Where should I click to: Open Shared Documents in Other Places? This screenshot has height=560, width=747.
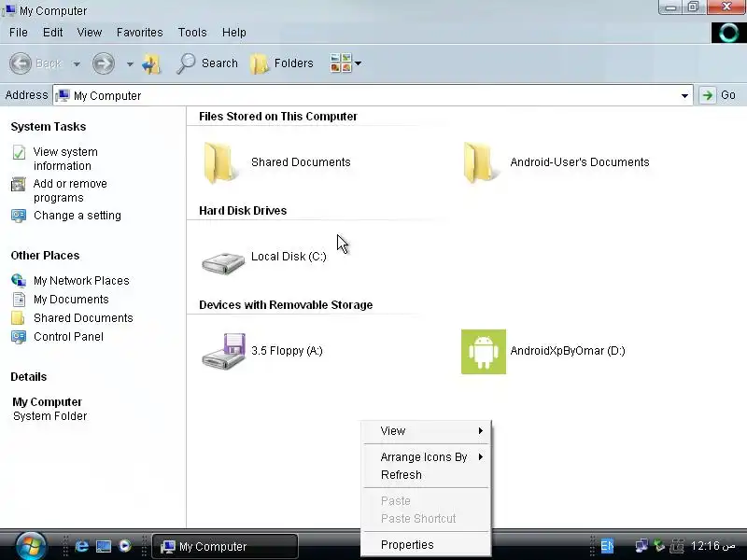tap(83, 317)
